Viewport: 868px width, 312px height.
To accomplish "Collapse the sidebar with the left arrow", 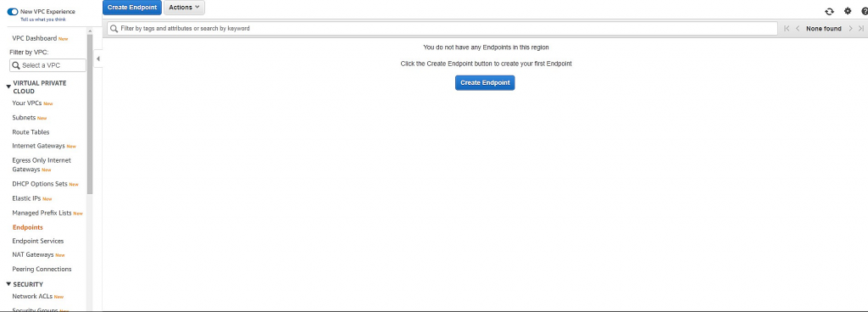I will point(98,58).
